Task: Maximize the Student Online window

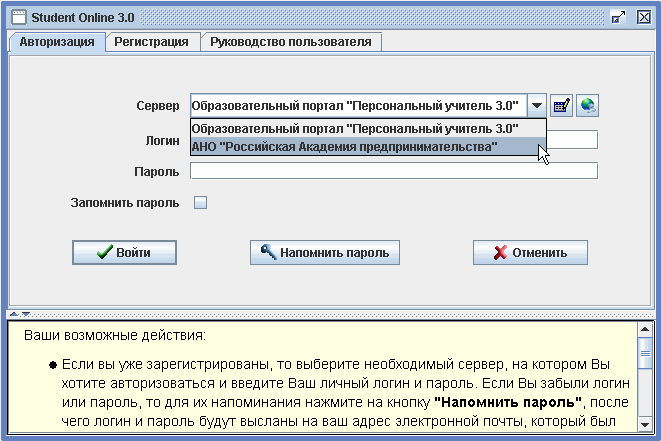Action: pyautogui.click(x=618, y=16)
